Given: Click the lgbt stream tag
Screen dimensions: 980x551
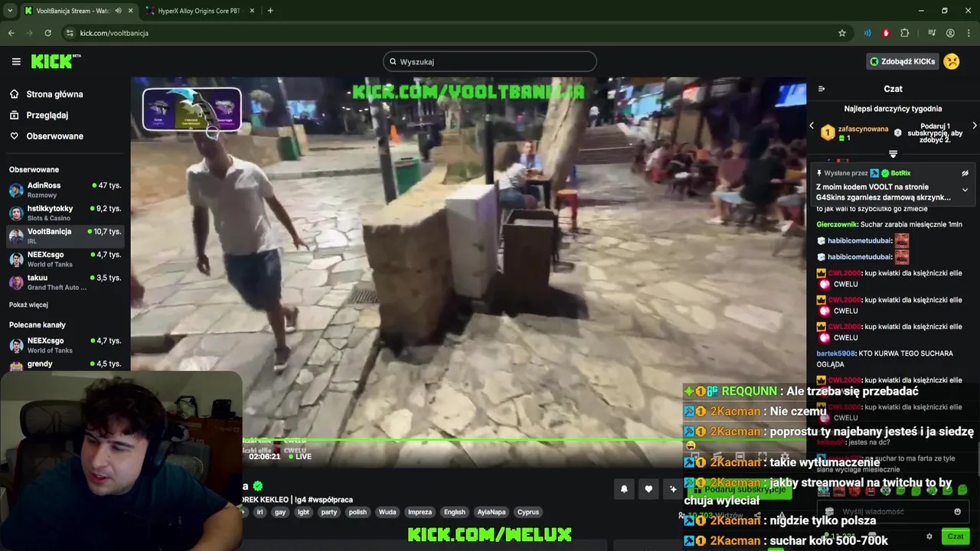Looking at the screenshot, I should click(x=303, y=512).
